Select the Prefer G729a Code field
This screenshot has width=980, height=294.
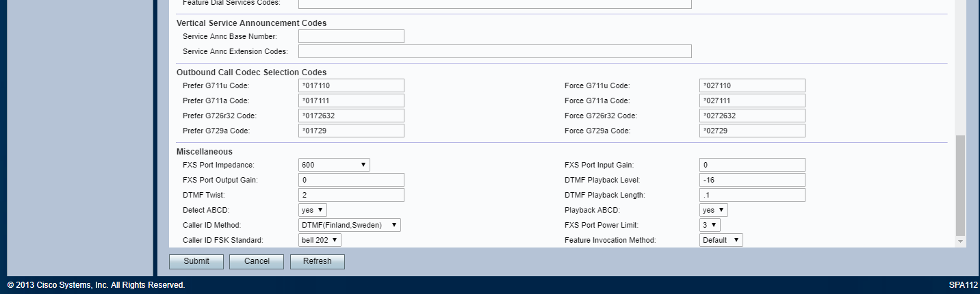pyautogui.click(x=351, y=131)
